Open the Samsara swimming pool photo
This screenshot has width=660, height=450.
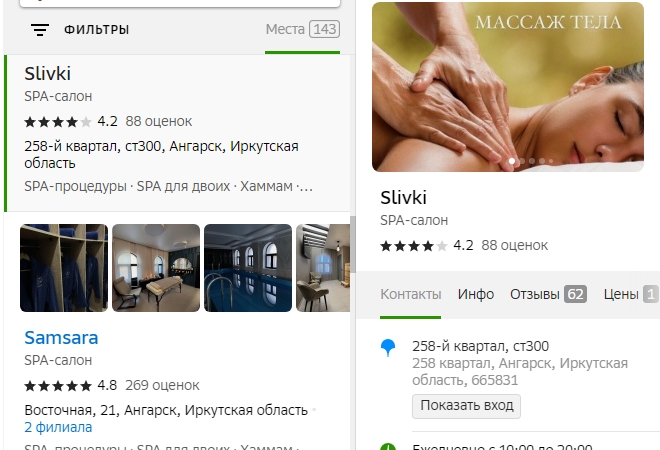[248, 268]
